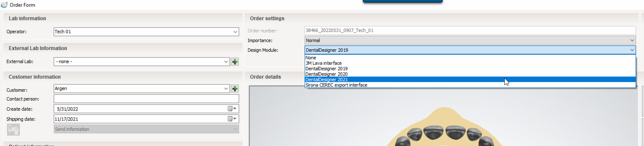Choose Sirona CEREC export interface
644x146 pixels.
pyautogui.click(x=470, y=85)
